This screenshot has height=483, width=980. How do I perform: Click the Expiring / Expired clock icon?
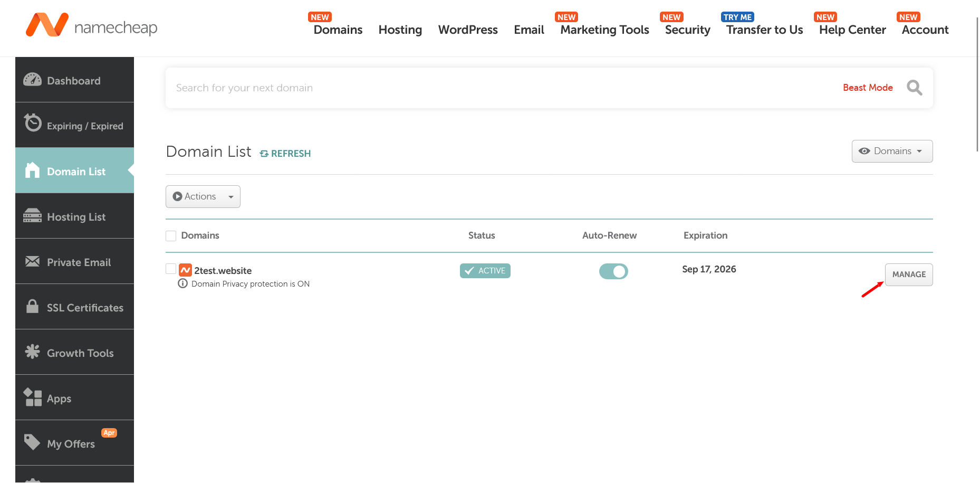(33, 122)
